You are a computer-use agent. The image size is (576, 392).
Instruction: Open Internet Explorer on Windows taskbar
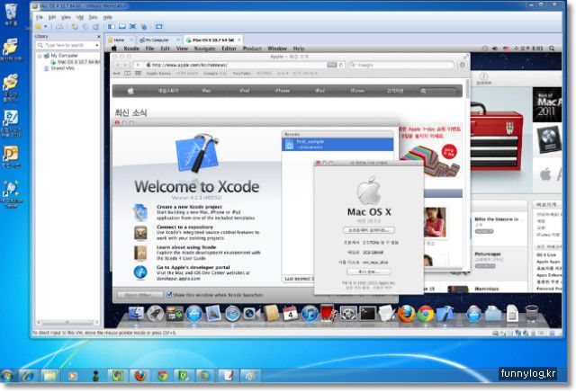28,376
